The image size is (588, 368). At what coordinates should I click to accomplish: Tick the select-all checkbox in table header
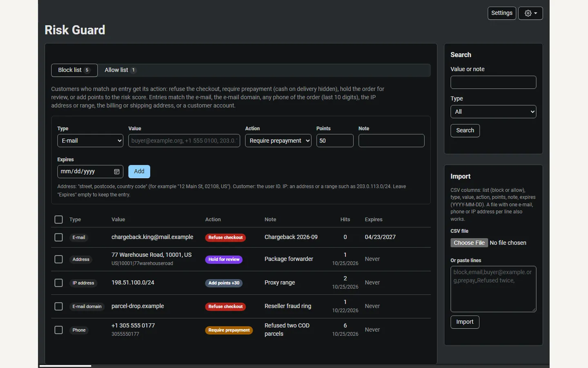tap(59, 220)
